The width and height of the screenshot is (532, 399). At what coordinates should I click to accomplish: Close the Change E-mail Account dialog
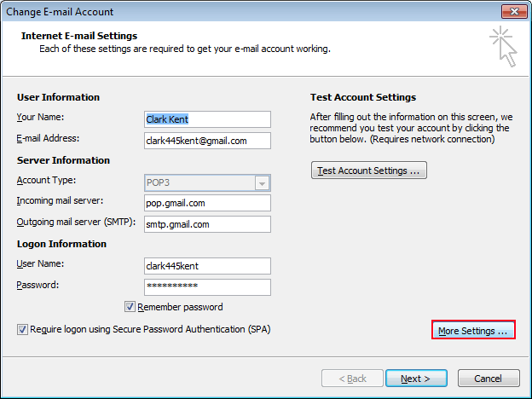tap(514, 12)
